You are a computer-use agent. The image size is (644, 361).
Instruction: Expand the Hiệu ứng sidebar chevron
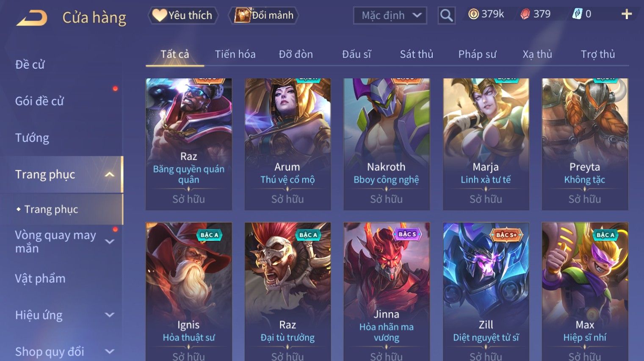pyautogui.click(x=110, y=315)
